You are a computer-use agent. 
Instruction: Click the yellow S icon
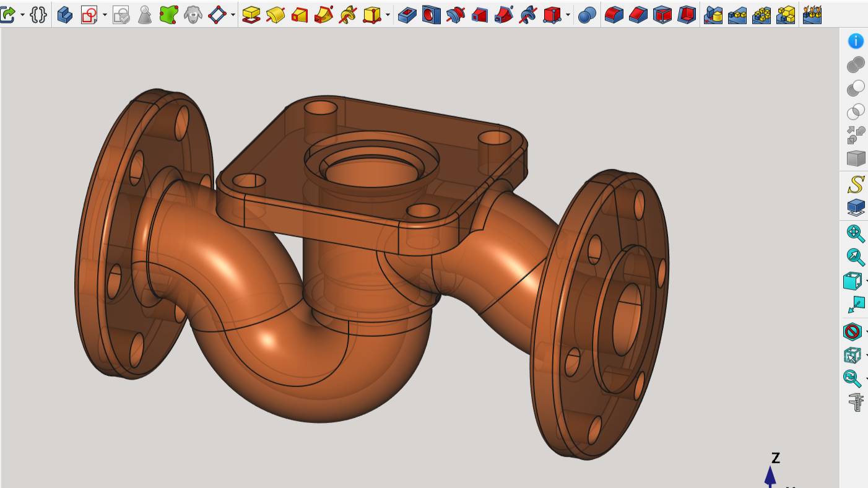(x=856, y=185)
